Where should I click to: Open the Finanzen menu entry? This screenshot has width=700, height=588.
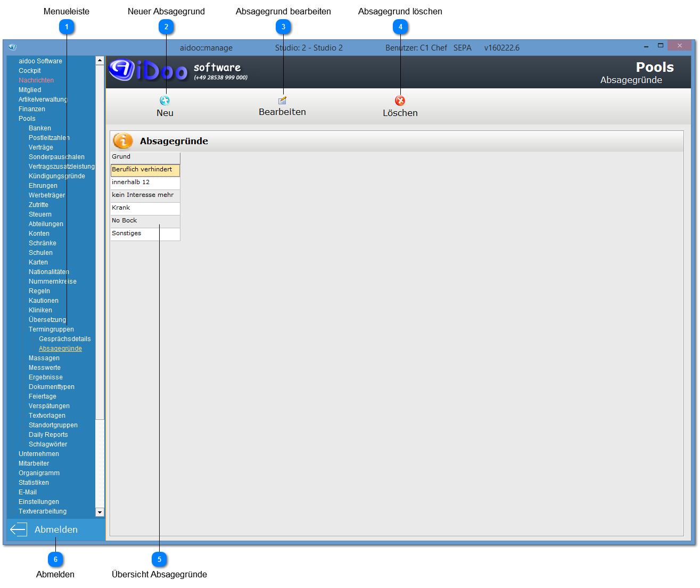tap(32, 109)
